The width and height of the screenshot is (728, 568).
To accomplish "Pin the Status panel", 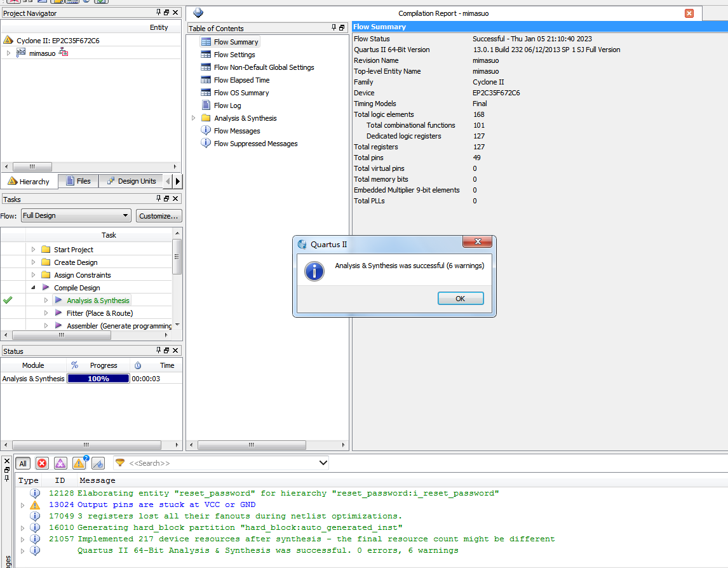I will (158, 350).
